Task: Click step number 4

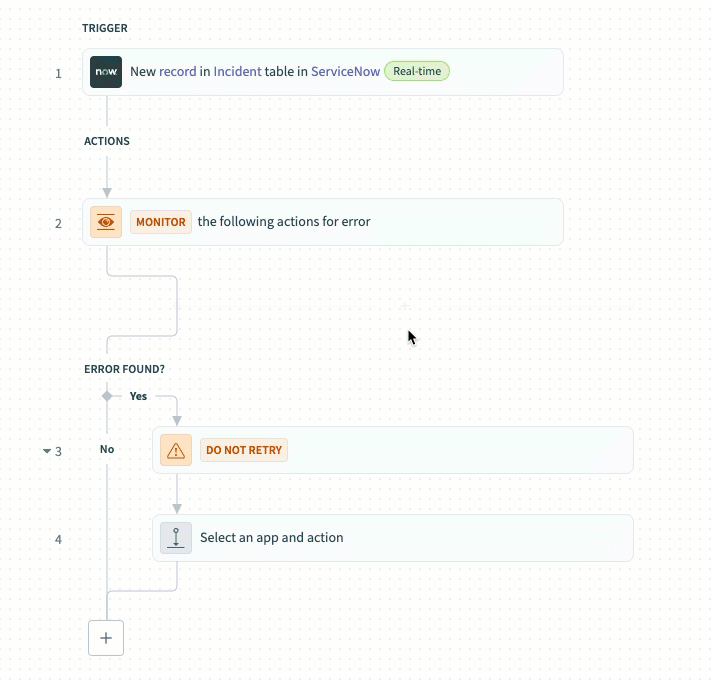Action: 58,539
